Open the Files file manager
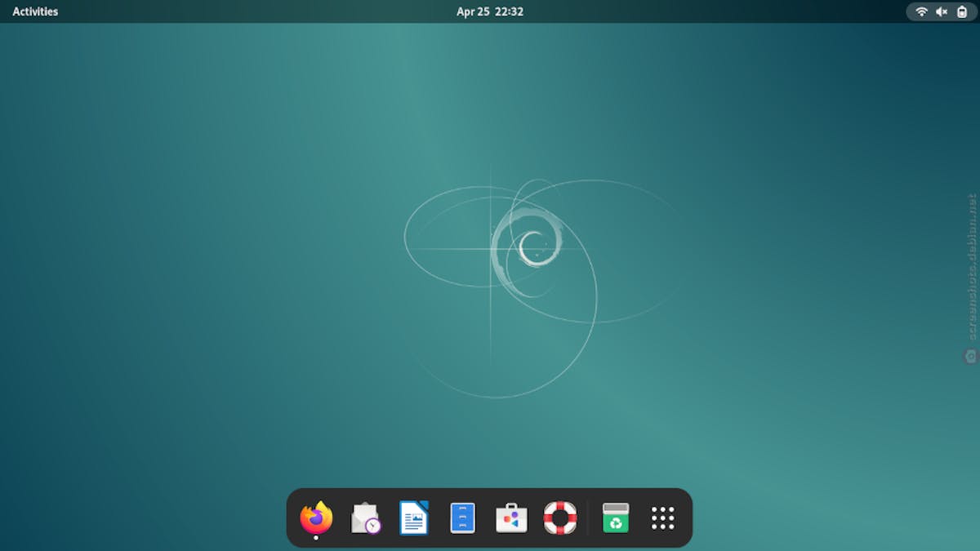Viewport: 980px width, 551px height. click(462, 518)
